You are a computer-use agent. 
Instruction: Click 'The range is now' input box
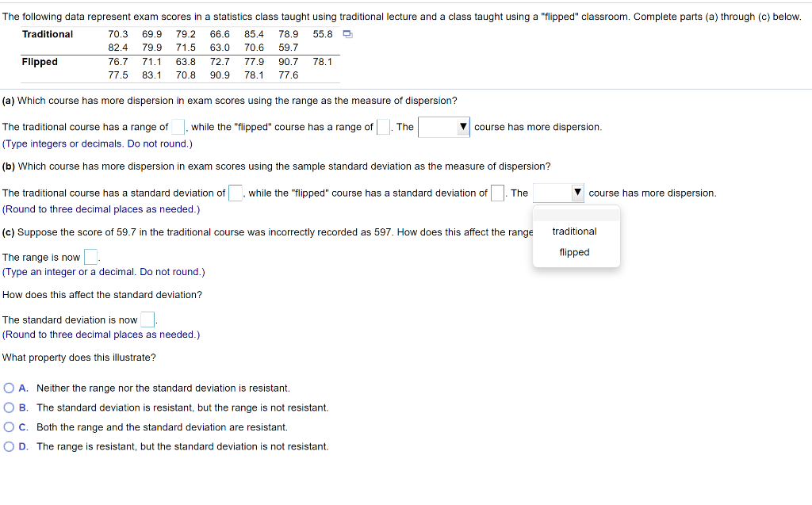pyautogui.click(x=90, y=257)
